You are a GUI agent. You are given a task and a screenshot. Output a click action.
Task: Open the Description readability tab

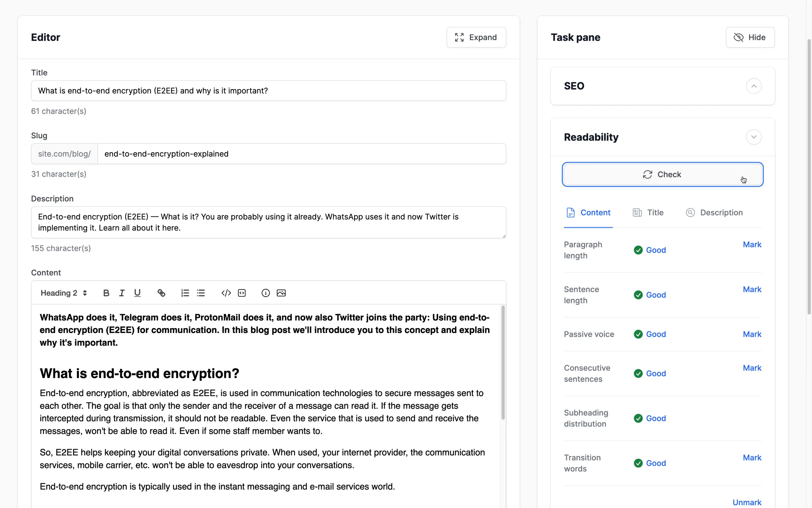[x=714, y=212]
